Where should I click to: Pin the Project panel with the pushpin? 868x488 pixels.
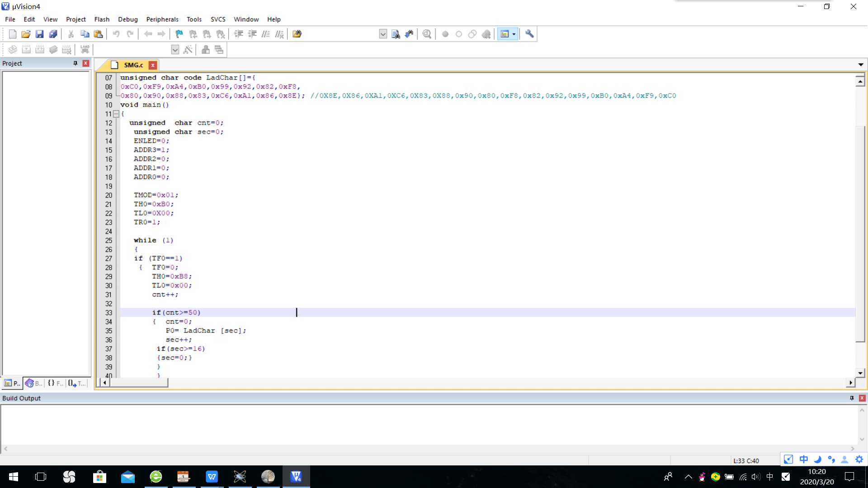[x=75, y=63]
